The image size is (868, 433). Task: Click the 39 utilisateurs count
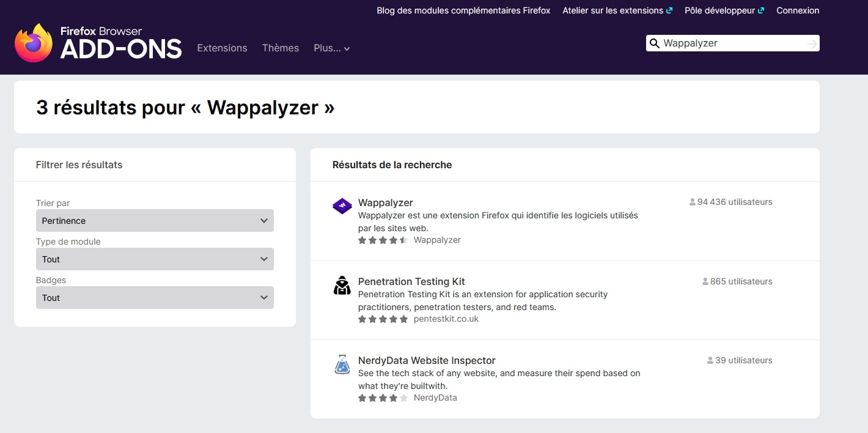pyautogui.click(x=744, y=360)
